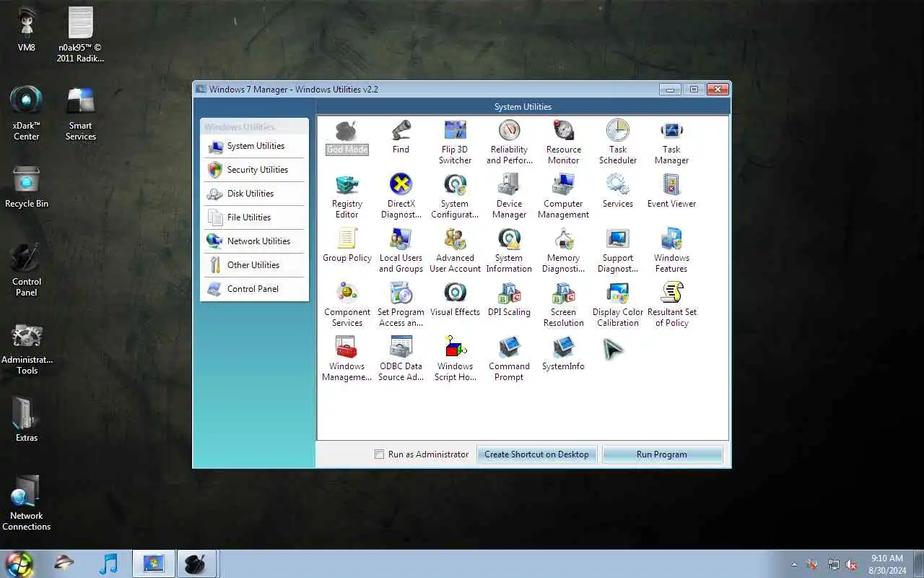Select Reliability and Performance icon

tap(509, 131)
